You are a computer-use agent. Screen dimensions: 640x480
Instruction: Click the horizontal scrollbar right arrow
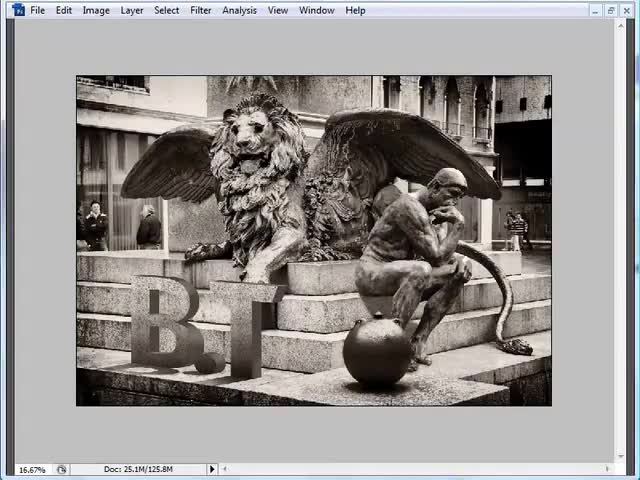tap(607, 469)
